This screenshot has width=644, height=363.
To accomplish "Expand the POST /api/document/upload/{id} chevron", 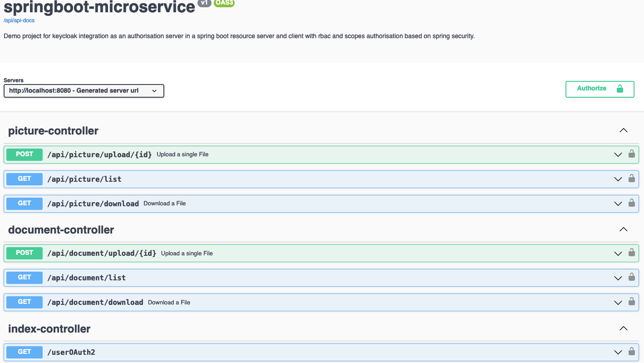I will (x=618, y=254).
